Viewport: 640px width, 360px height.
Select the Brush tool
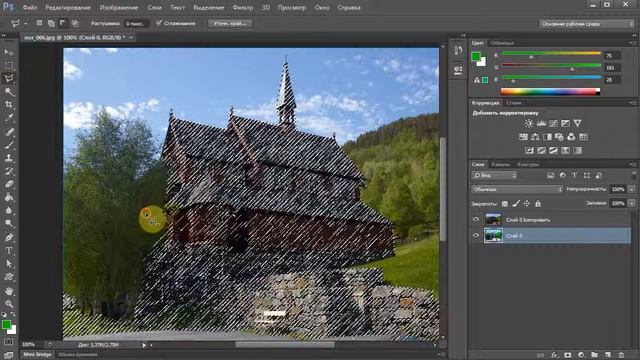(9, 145)
